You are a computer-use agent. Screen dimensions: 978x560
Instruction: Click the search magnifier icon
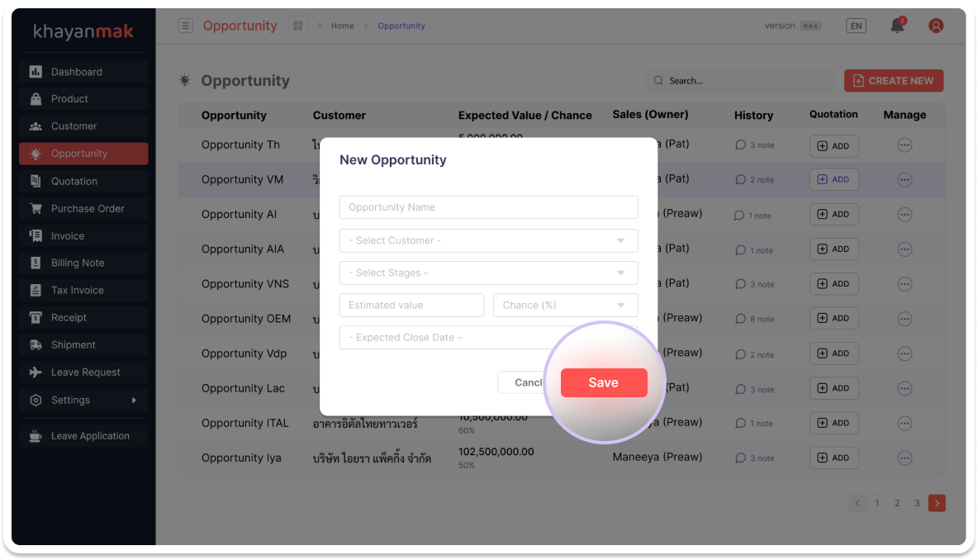pyautogui.click(x=658, y=81)
